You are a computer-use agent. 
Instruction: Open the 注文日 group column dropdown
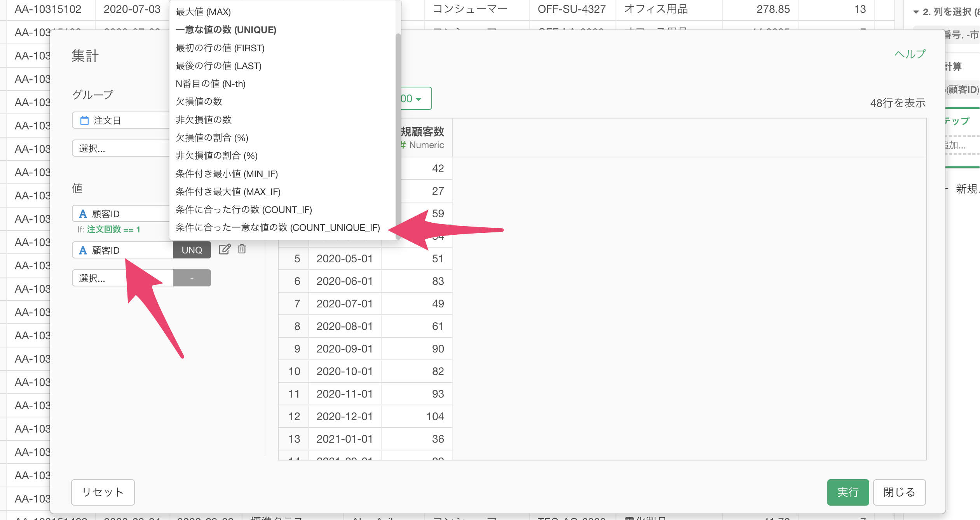point(121,120)
